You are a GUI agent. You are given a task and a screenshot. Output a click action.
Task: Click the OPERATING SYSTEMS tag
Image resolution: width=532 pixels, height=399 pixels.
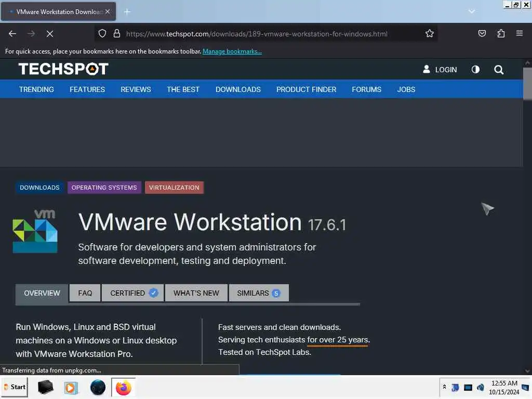point(104,188)
